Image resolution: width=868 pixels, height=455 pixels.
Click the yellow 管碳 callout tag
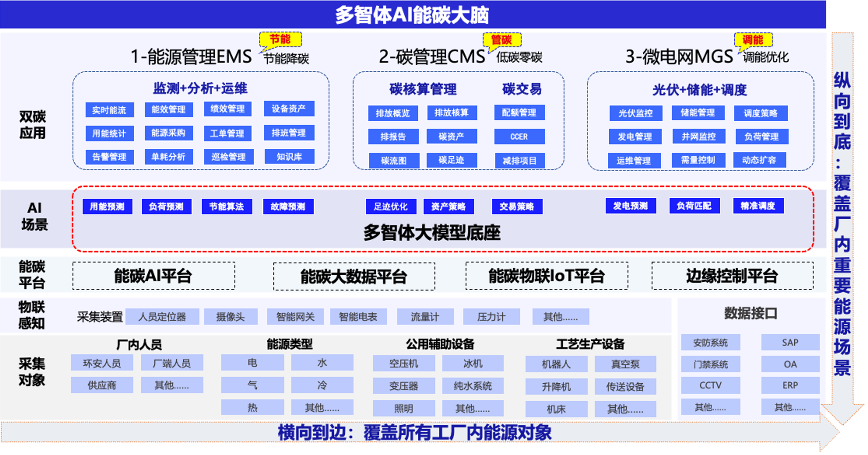click(502, 40)
